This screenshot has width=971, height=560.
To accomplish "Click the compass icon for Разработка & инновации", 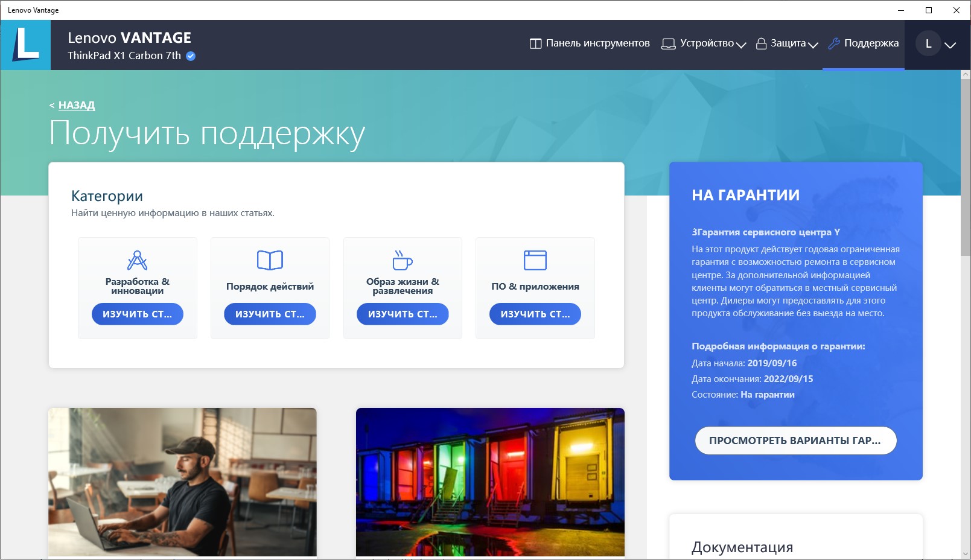I will [137, 260].
